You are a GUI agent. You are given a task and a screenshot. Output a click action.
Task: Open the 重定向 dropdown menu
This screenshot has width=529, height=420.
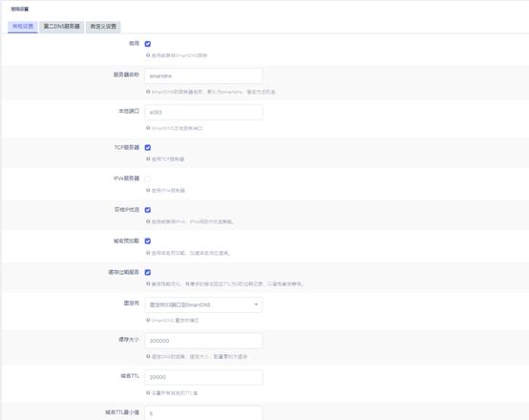[x=203, y=304]
